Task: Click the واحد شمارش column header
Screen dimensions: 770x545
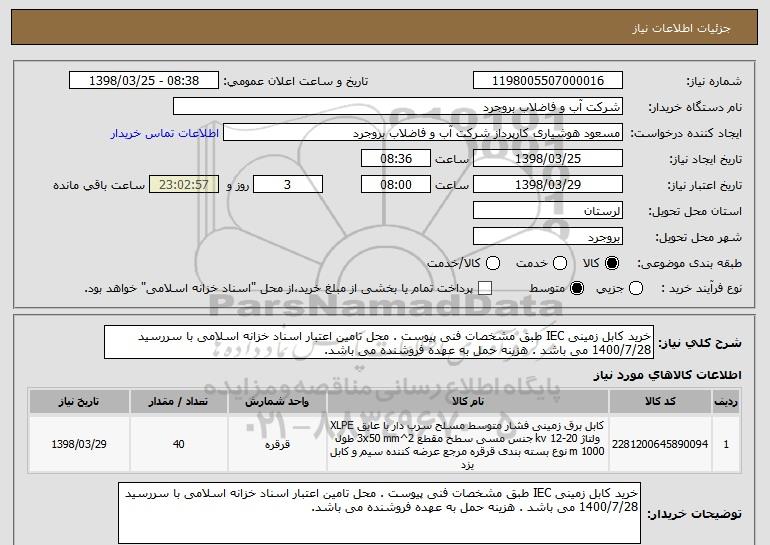Action: (x=277, y=402)
